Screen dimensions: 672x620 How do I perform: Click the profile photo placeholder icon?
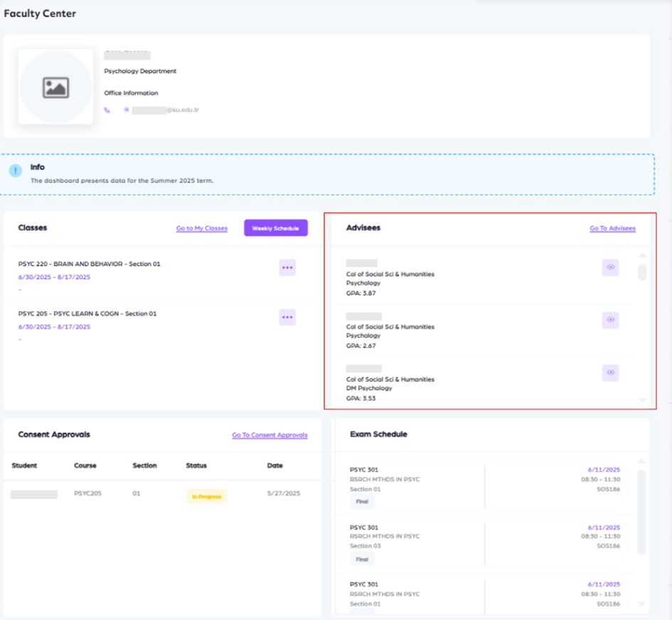click(x=55, y=87)
